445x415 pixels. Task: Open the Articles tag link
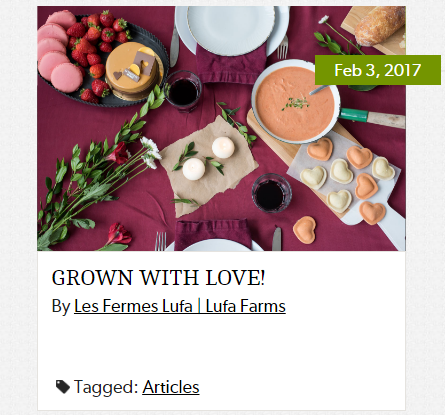click(x=171, y=387)
